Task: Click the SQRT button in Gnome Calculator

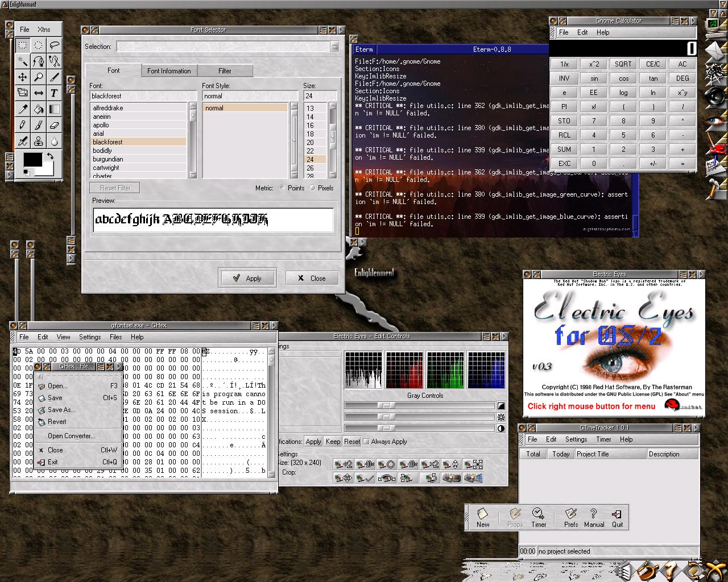Action: 623,64
